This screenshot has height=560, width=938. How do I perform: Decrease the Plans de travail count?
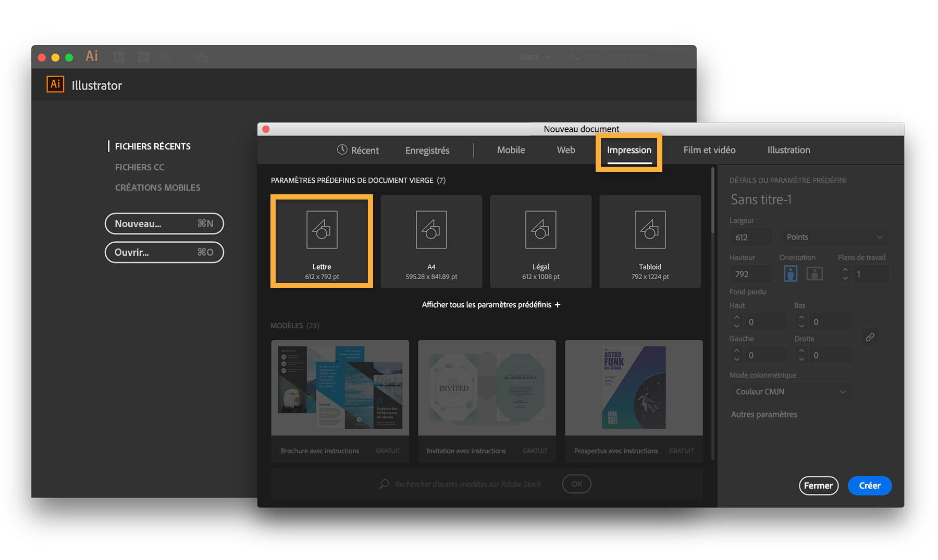(x=845, y=278)
